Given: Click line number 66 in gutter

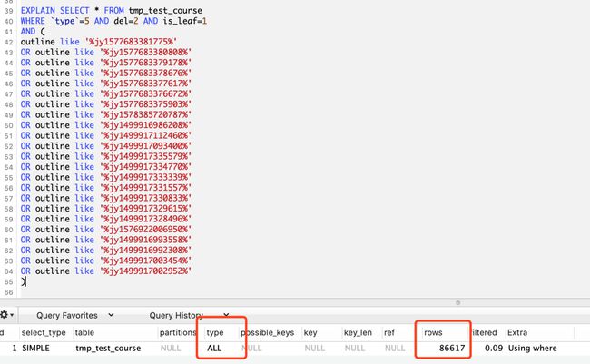Looking at the screenshot, I should (9, 292).
